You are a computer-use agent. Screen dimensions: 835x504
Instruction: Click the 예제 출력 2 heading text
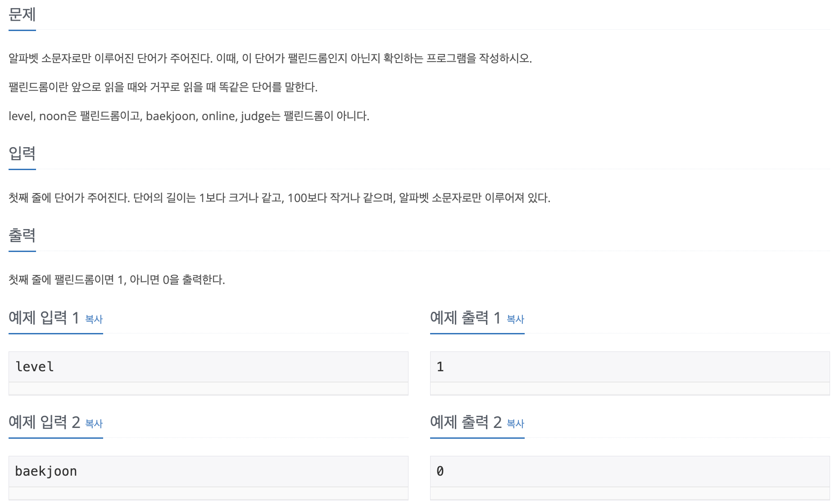[465, 423]
